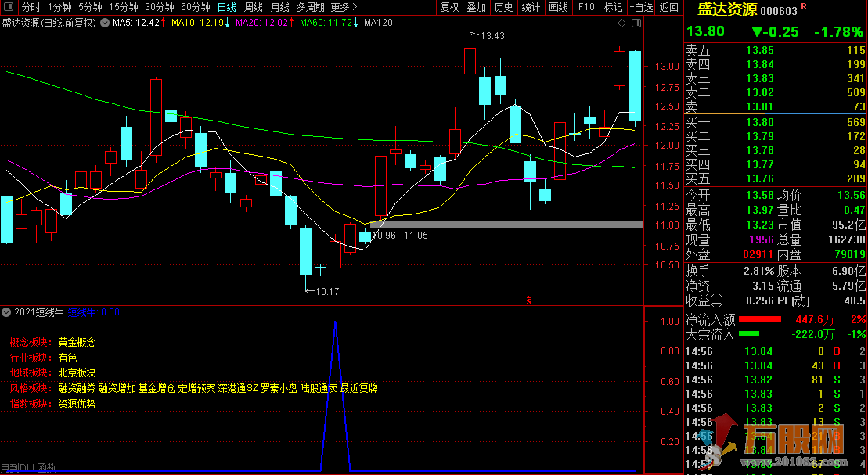This screenshot has height=475, width=868.
Task: Click the 返回 back button
Action: [669, 7]
